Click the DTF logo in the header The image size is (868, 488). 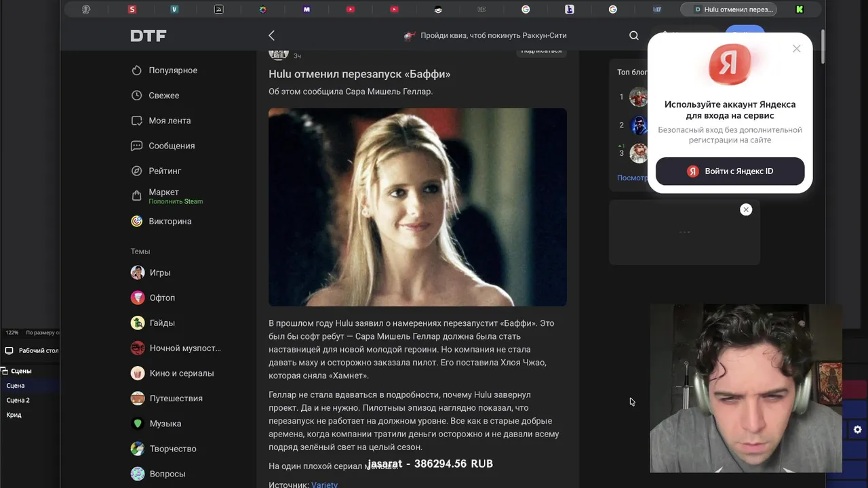149,36
